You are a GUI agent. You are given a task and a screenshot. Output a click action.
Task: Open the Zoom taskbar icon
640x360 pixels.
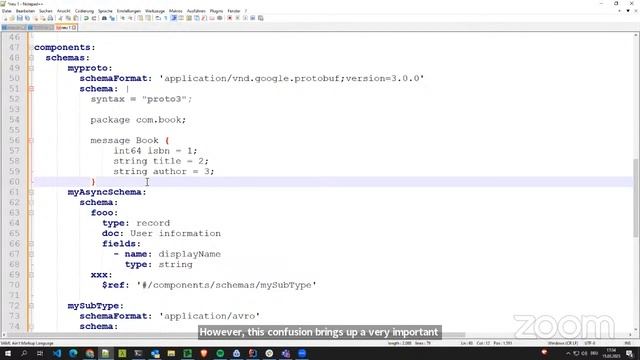click(302, 353)
